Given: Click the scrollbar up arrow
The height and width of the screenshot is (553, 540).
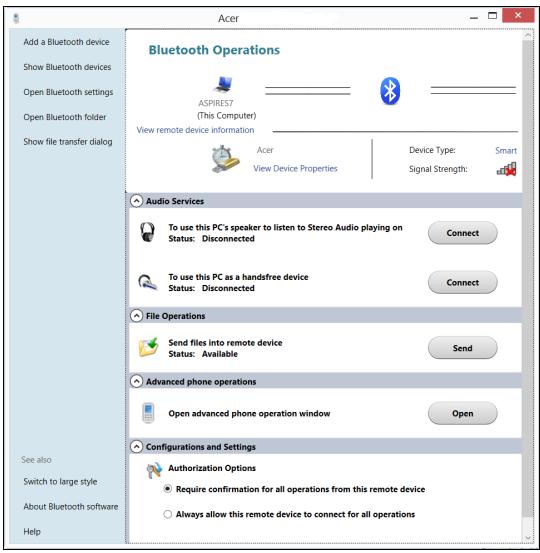Looking at the screenshot, I should [528, 35].
